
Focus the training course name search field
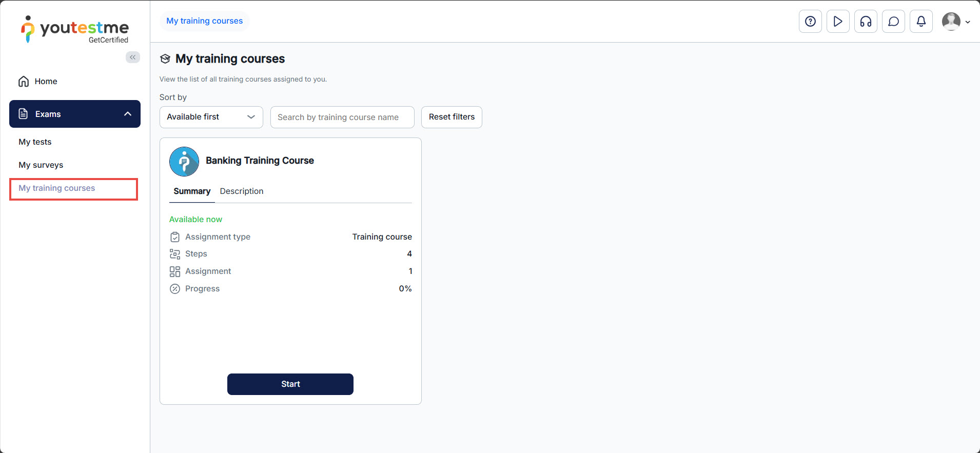342,117
